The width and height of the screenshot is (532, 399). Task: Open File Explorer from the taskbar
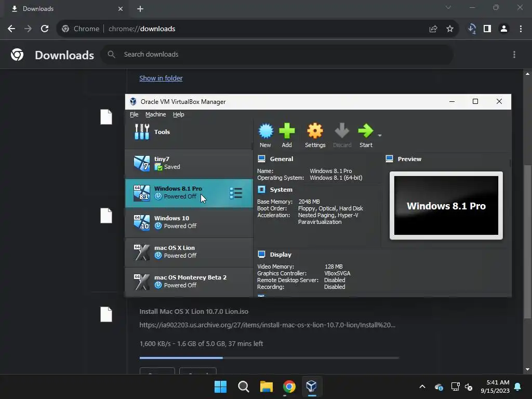[267, 387]
